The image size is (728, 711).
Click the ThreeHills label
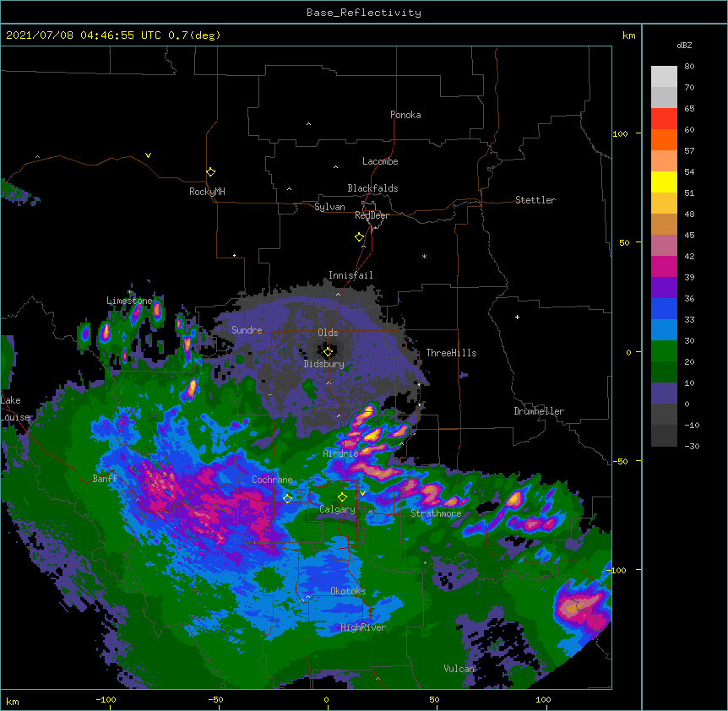451,353
